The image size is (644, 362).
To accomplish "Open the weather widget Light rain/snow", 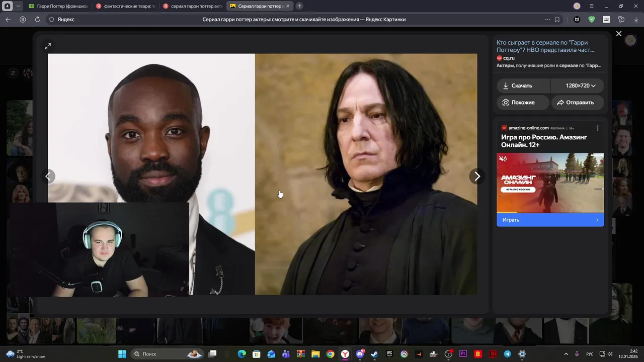I will point(26,354).
